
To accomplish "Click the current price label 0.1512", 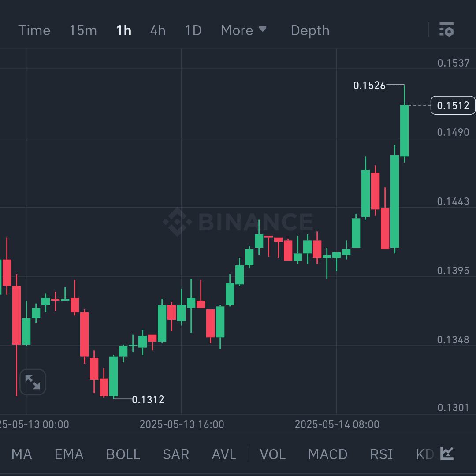I will click(453, 105).
